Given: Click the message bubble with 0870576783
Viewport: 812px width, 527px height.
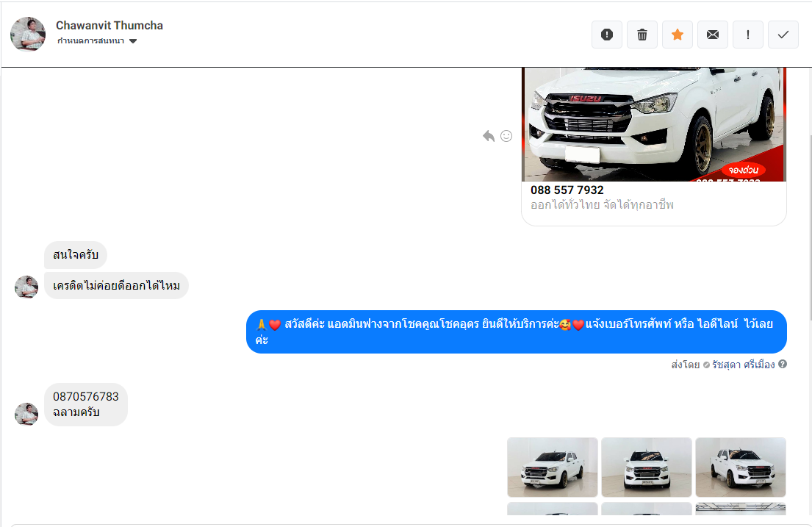Looking at the screenshot, I should (x=86, y=404).
